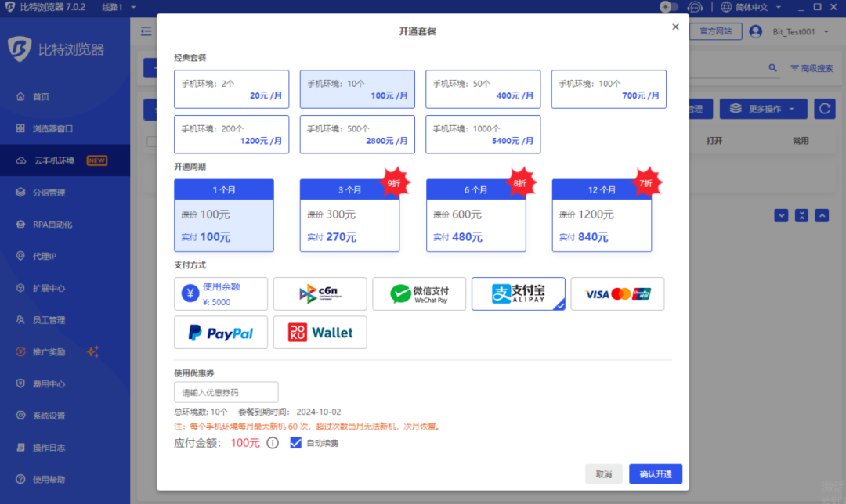This screenshot has height=504, width=846.
Task: Select the Visa/Mastercard card payment option
Action: tap(617, 293)
